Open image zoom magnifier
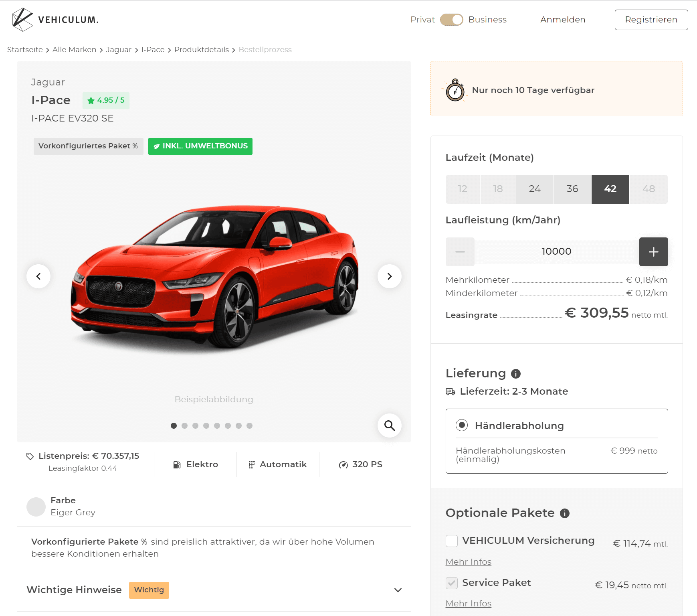Image resolution: width=697 pixels, height=616 pixels. 390,426
